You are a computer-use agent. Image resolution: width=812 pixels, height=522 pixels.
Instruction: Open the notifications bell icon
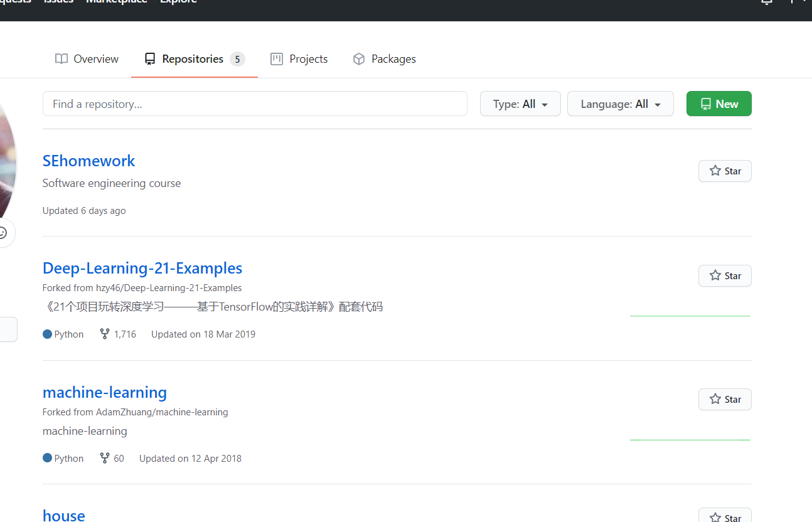tap(766, 3)
